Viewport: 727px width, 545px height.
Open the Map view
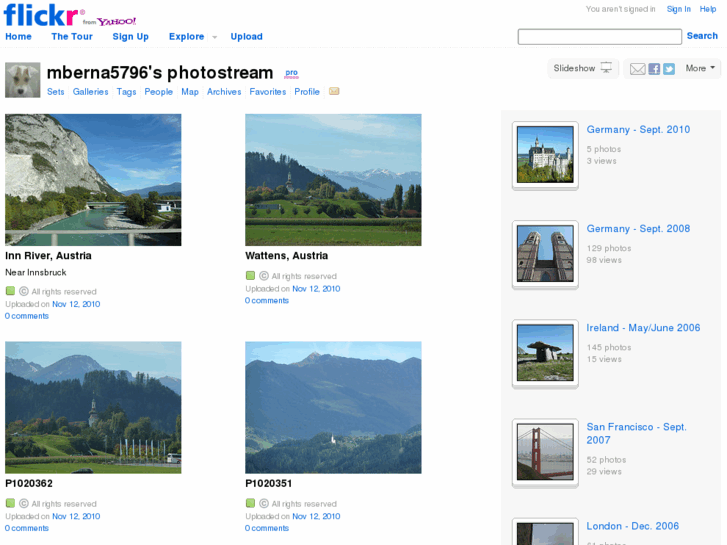[190, 91]
